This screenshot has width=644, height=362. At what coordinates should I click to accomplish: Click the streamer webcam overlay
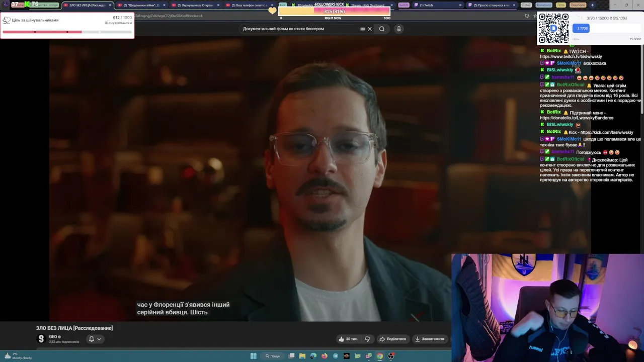pos(547,308)
